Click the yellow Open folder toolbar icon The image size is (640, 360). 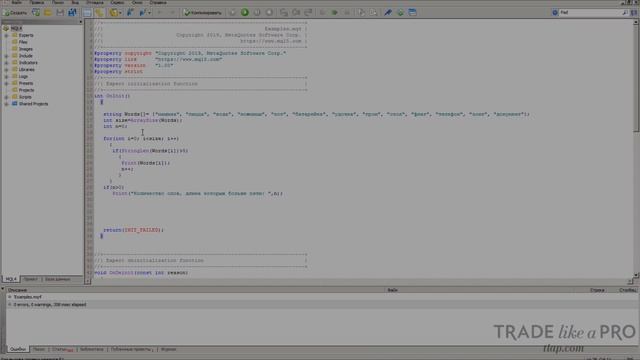[x=48, y=13]
